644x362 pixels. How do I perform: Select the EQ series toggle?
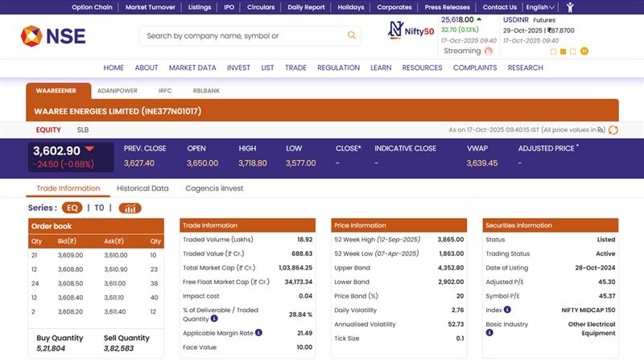coord(72,208)
